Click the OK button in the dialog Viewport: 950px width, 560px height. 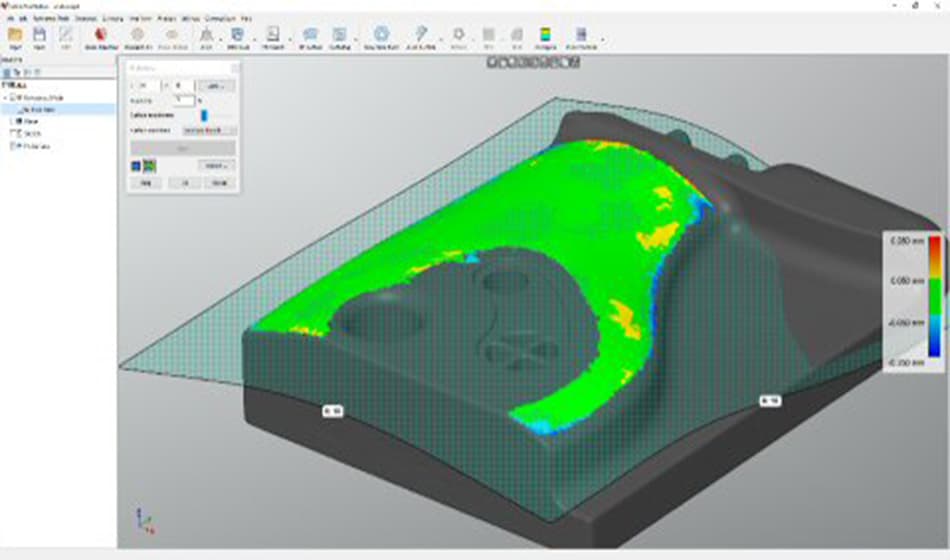click(184, 183)
